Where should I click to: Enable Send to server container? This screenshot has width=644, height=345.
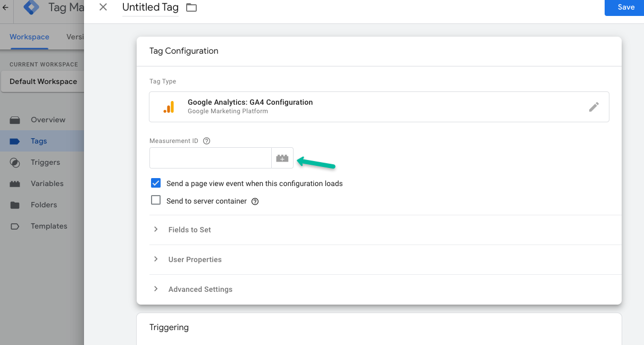tap(155, 200)
